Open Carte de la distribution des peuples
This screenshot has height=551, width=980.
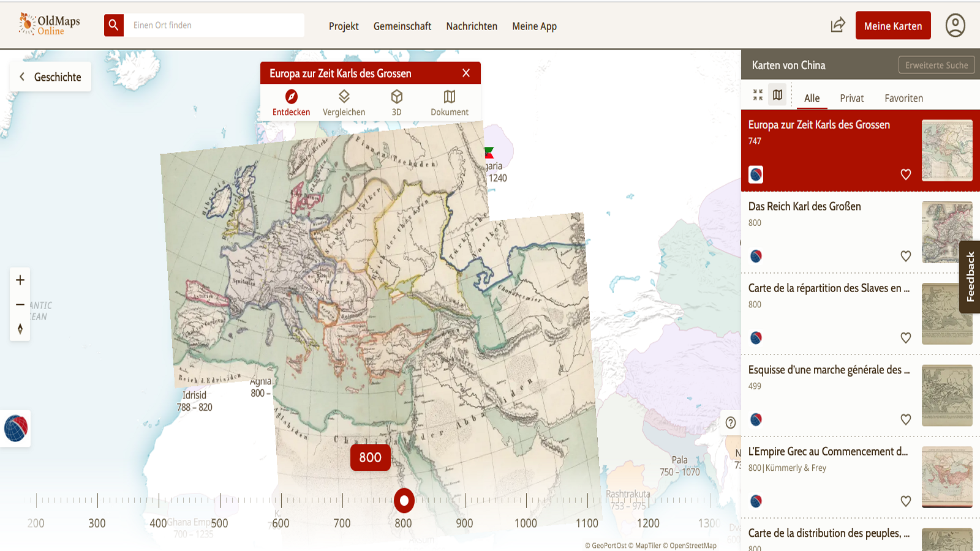click(x=829, y=533)
